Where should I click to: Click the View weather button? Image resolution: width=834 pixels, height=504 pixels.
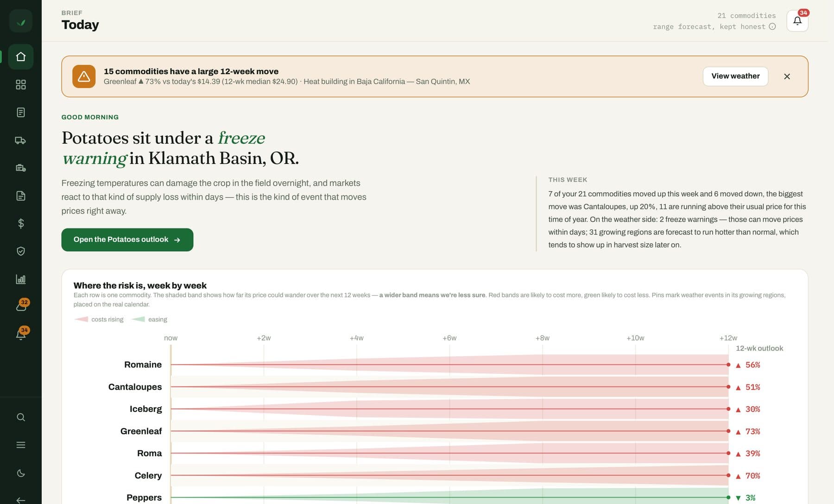735,76
